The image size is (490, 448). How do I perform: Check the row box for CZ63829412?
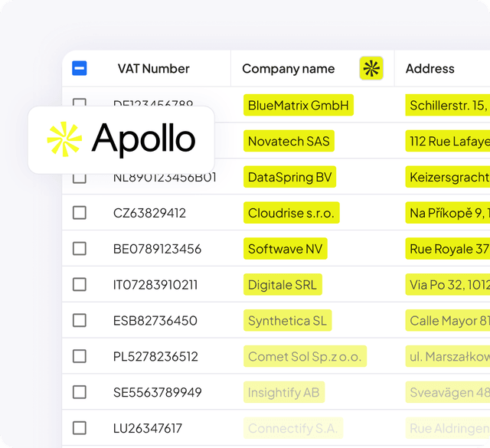pyautogui.click(x=80, y=213)
